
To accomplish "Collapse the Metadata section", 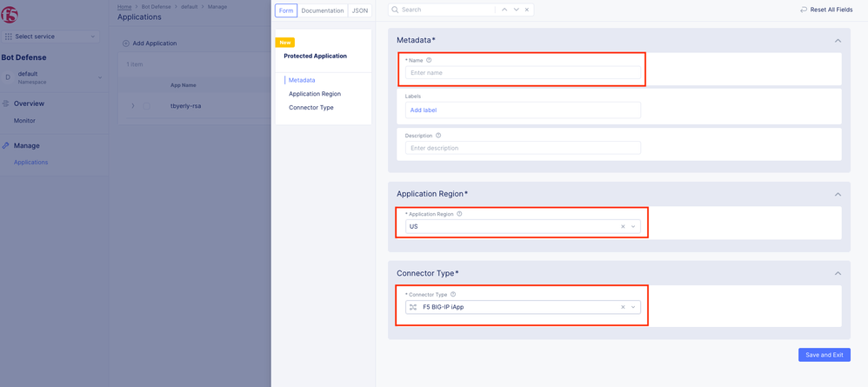I will 838,41.
